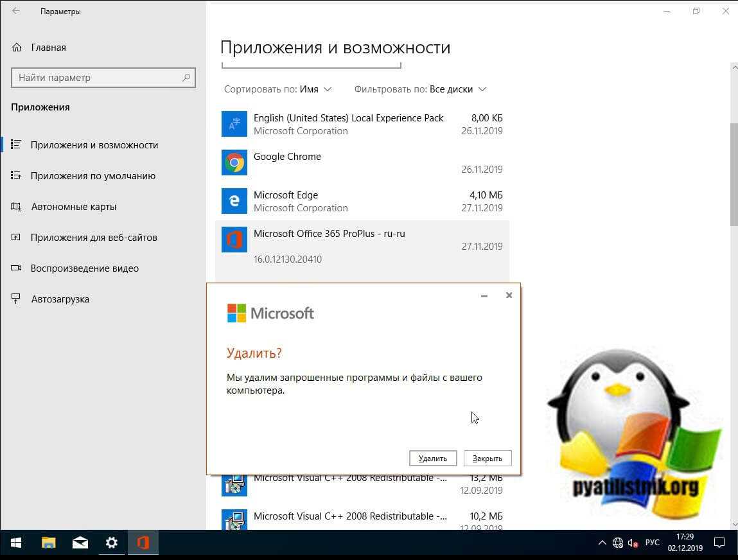Click the Google Chrome app icon
This screenshot has height=560, width=738.
point(234,162)
